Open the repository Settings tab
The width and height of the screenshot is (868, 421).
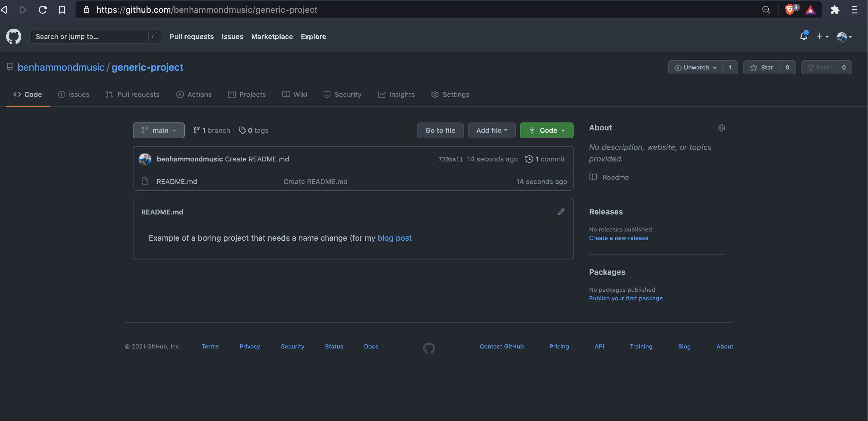tap(450, 94)
